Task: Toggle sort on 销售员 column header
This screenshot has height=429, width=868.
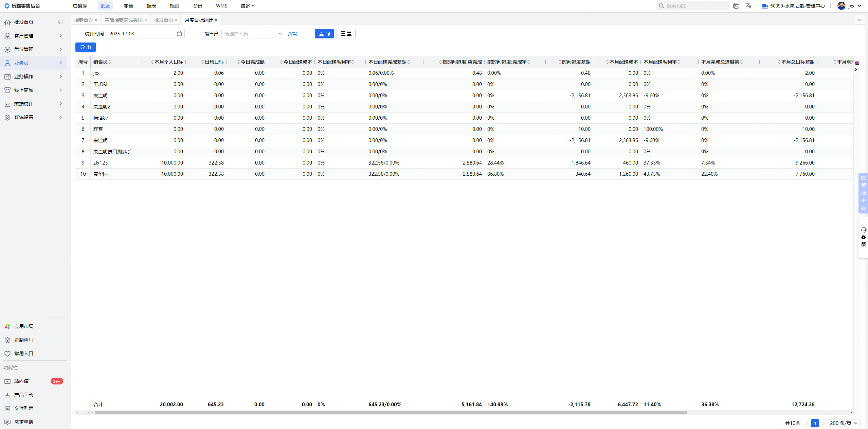Action: pyautogui.click(x=110, y=62)
